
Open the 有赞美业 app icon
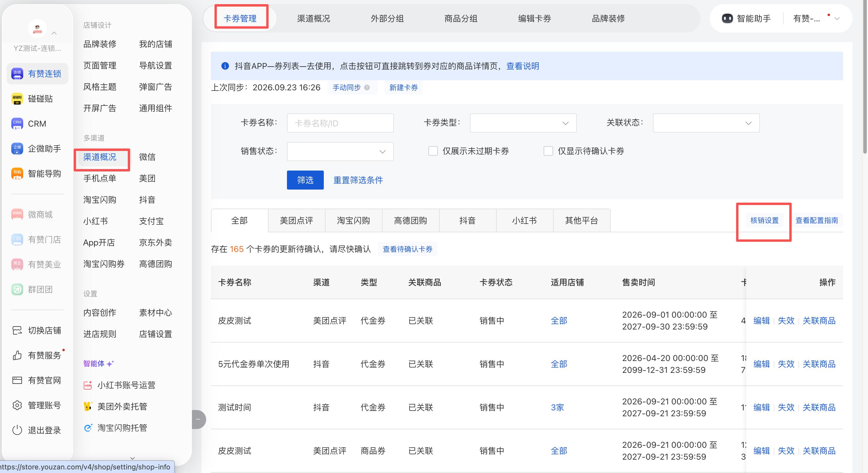click(17, 264)
